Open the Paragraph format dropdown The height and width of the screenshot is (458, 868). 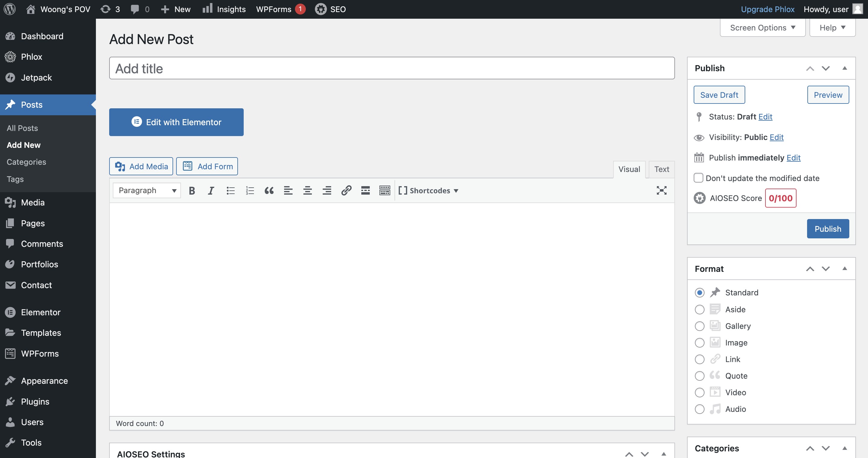(147, 190)
